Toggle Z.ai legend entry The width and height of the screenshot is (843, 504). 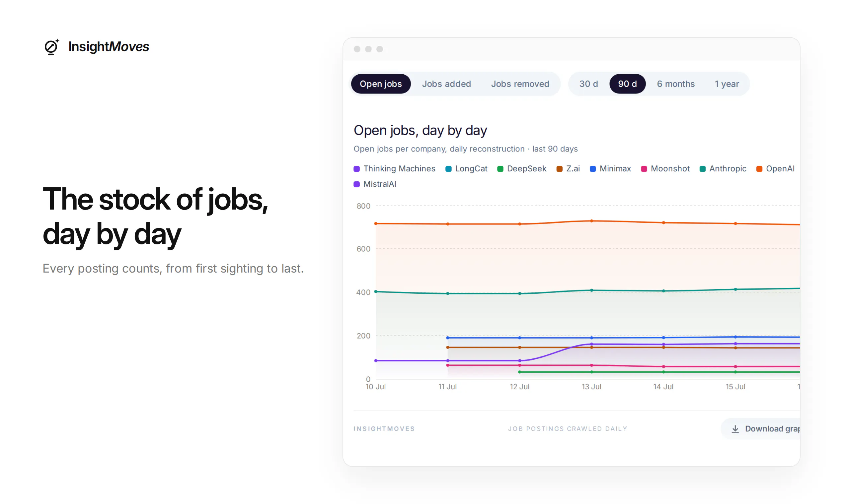pyautogui.click(x=568, y=169)
